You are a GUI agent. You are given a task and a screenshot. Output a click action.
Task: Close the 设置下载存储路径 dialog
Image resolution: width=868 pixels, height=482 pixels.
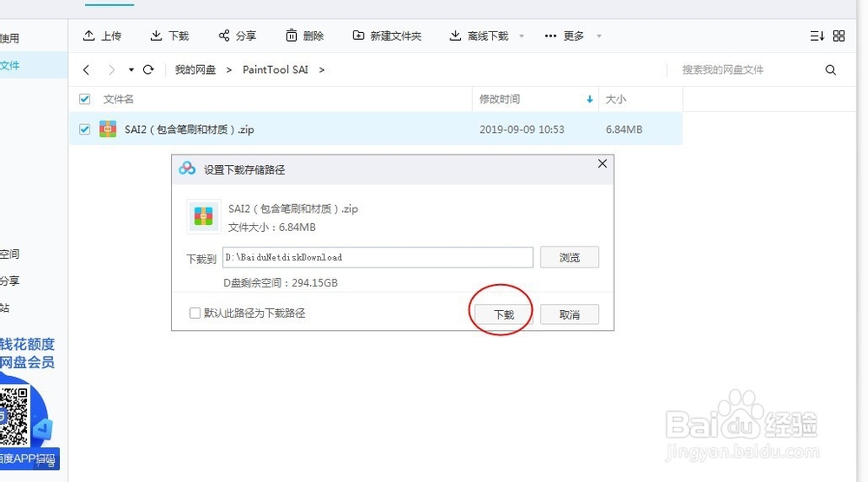pos(602,163)
